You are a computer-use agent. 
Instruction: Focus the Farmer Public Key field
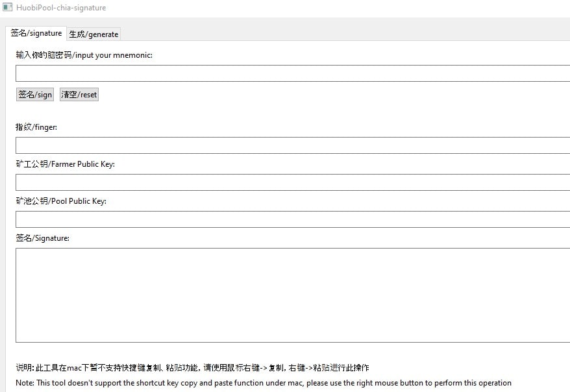click(x=293, y=182)
